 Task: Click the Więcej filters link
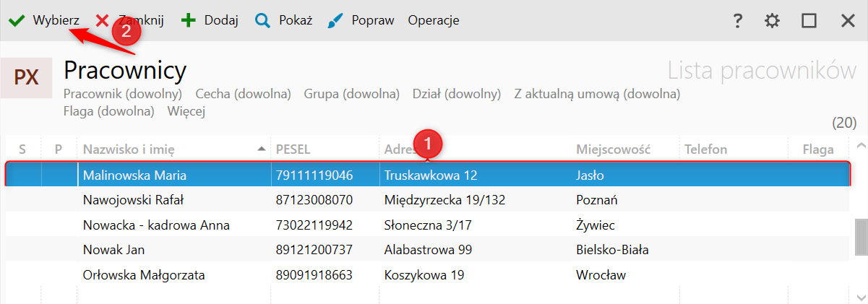pos(186,111)
